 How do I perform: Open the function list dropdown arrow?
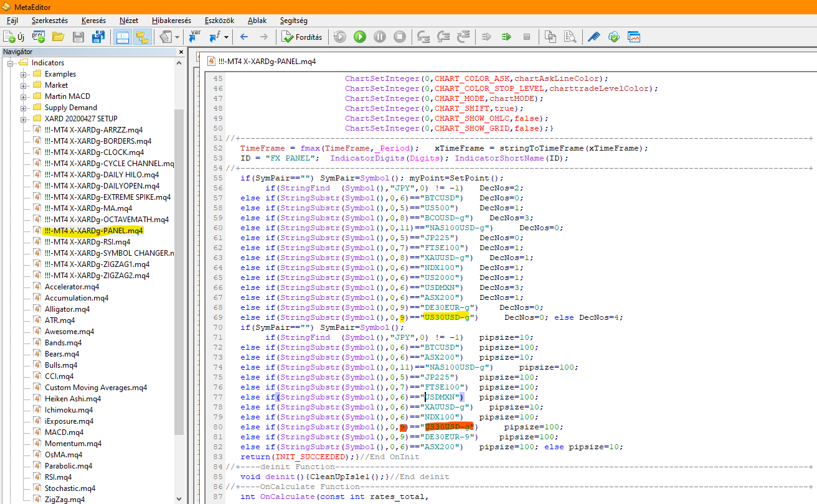226,37
